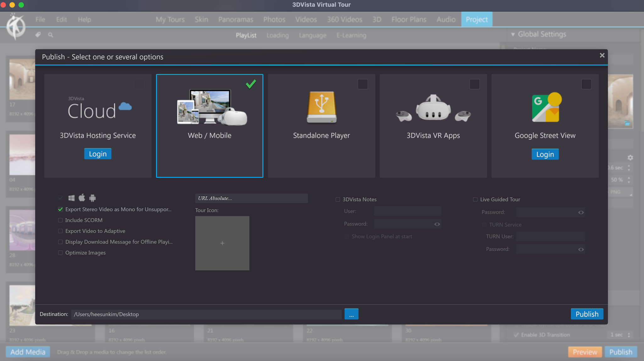Click the URL Absolute input field

[x=252, y=198]
